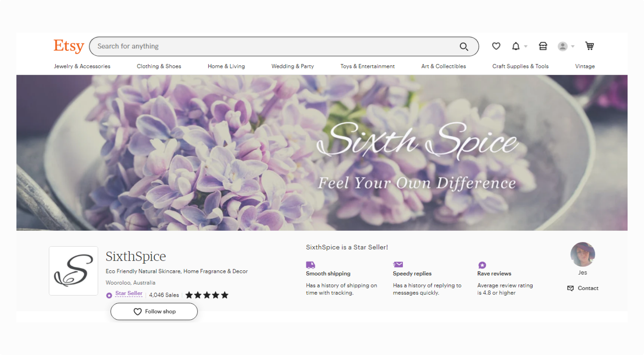Viewport: 644px width, 355px height.
Task: Click the Follow shop button
Action: coord(154,311)
